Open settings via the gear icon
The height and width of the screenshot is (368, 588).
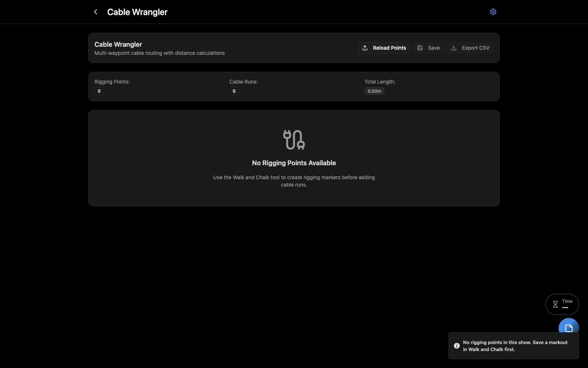click(493, 12)
